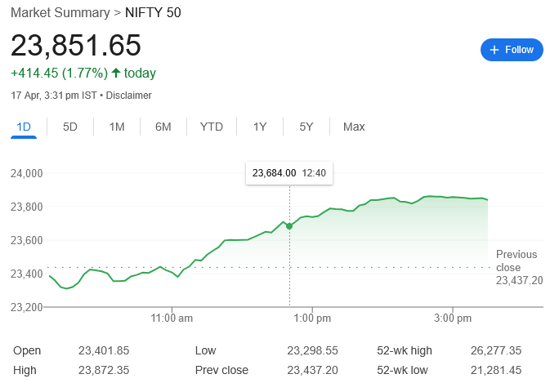559x392 pixels.
Task: Click the 11:00 am axis label
Action: click(172, 318)
